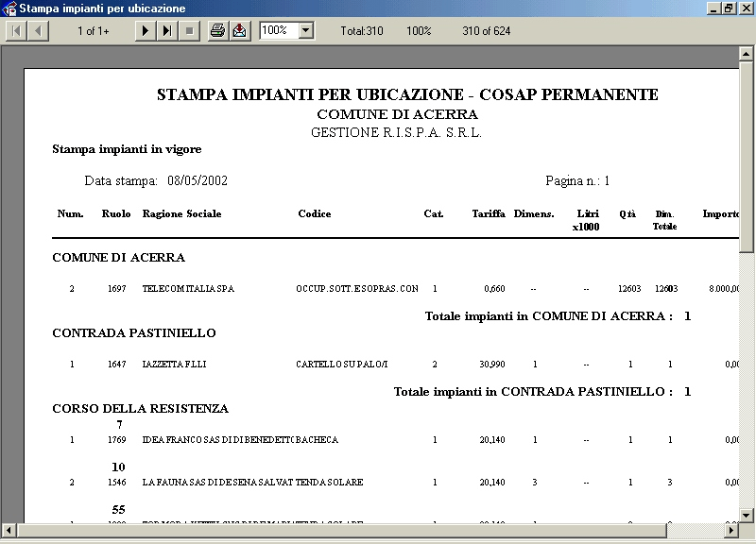
Task: Click the 'TELECOM ITALIA SPA' row entry
Action: [x=188, y=289]
